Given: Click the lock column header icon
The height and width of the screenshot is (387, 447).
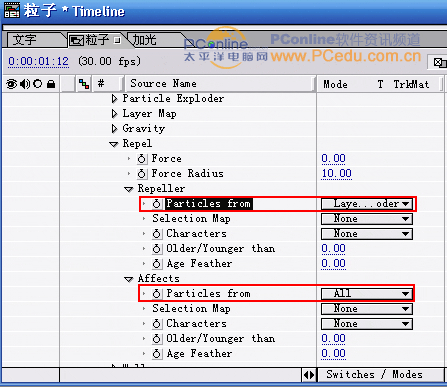Looking at the screenshot, I should tap(51, 84).
